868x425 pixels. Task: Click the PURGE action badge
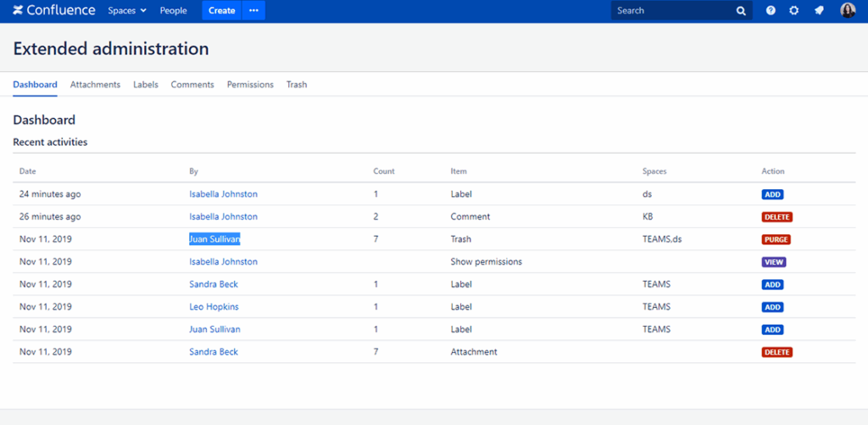tap(776, 240)
